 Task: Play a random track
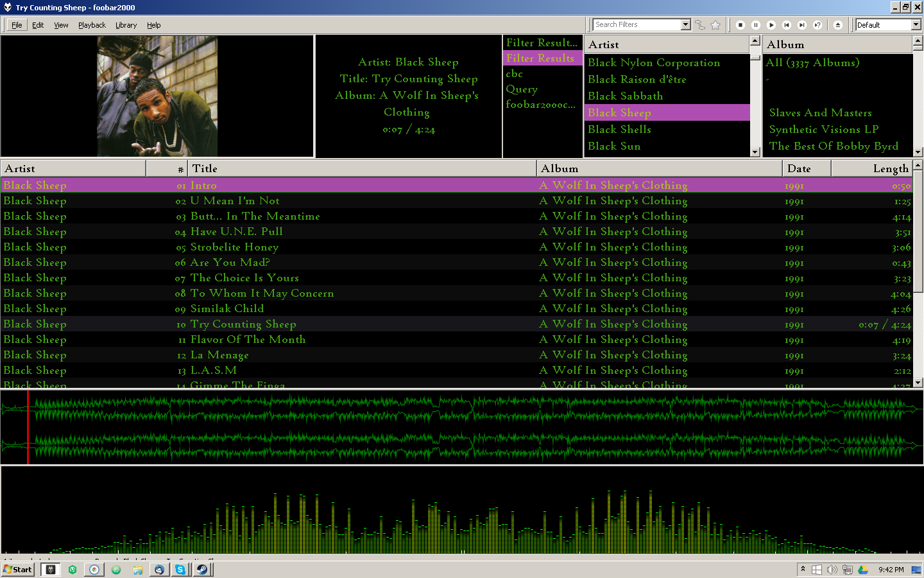click(817, 25)
